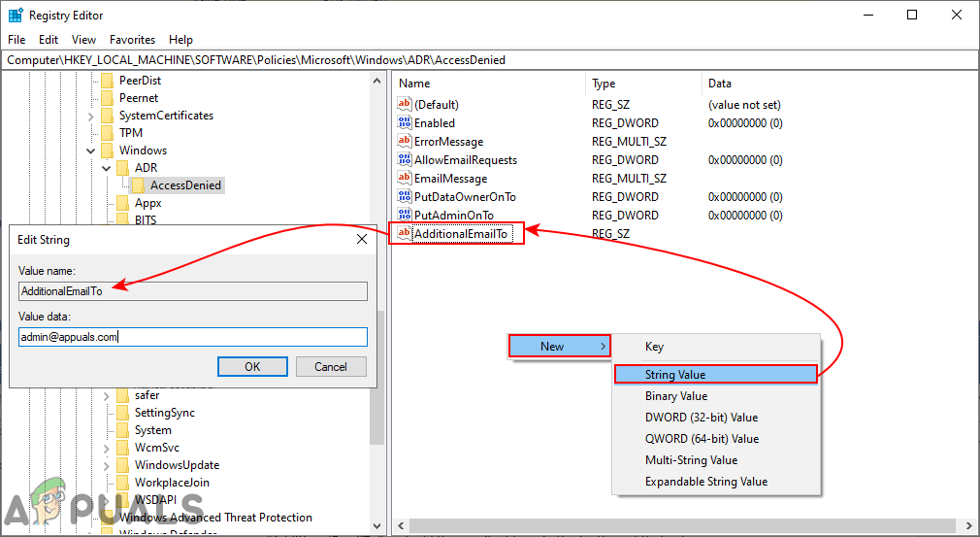Open the New submenu in context menu

[559, 346]
